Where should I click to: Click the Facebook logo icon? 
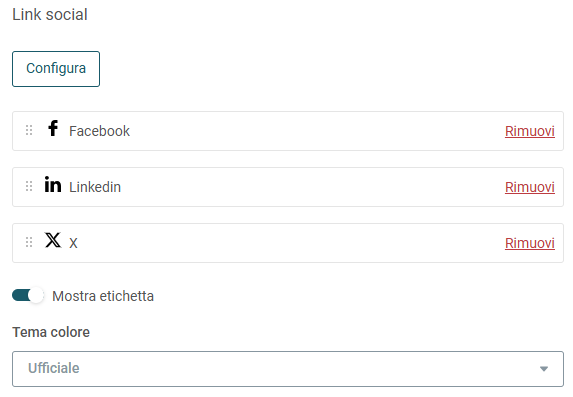click(53, 128)
